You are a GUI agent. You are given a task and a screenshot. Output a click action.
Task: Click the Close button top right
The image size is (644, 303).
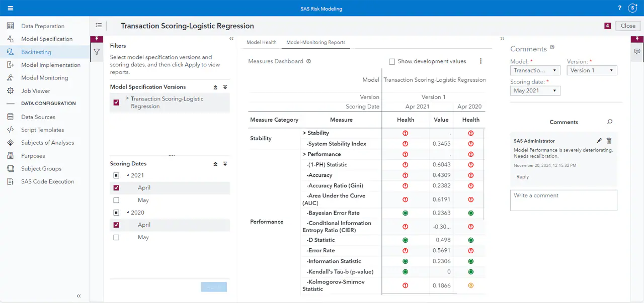627,26
